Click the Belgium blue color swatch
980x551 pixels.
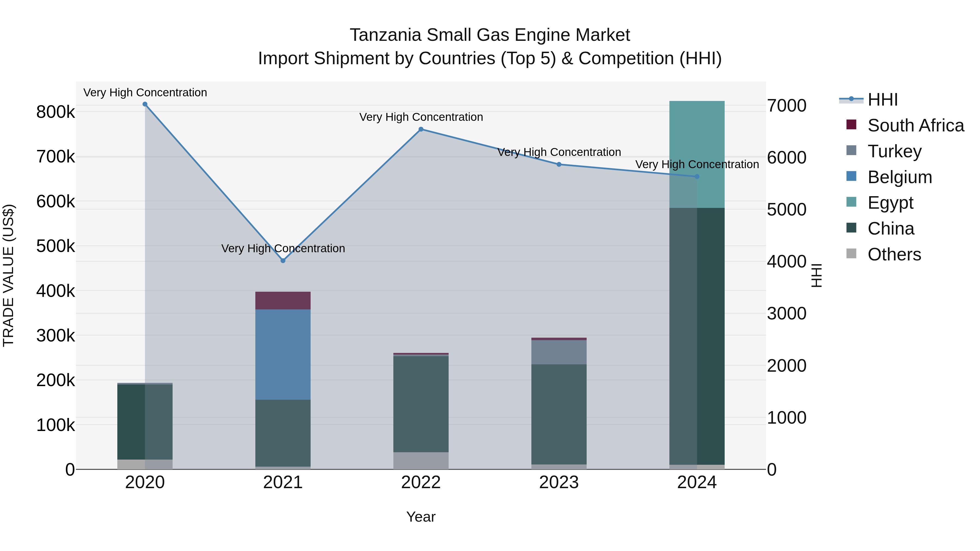852,176
